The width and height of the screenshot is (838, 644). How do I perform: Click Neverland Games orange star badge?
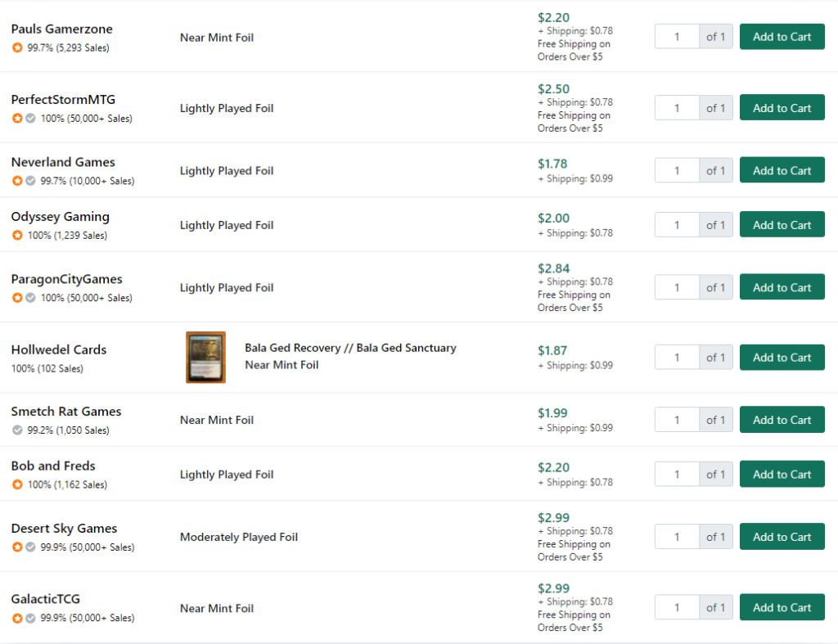tap(18, 181)
